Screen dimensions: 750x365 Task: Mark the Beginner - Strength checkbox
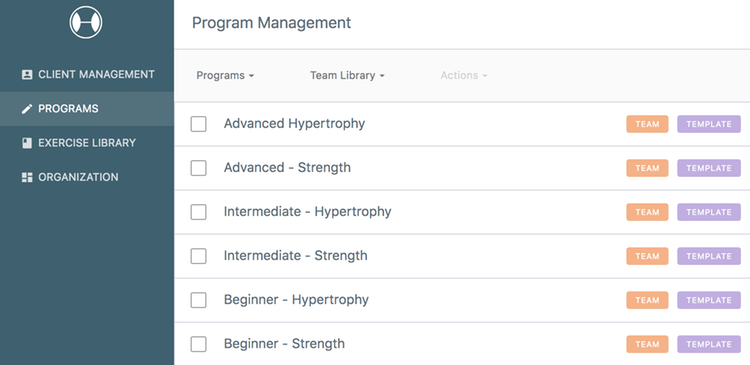(x=199, y=344)
